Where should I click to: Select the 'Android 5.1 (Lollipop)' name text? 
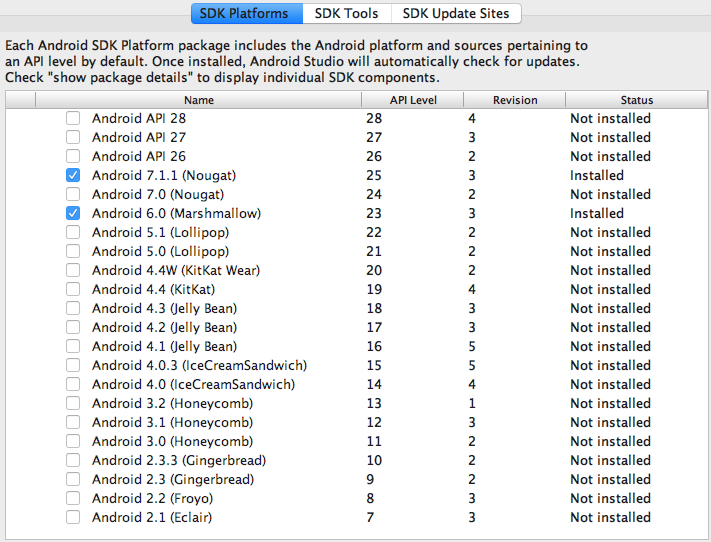coord(161,233)
